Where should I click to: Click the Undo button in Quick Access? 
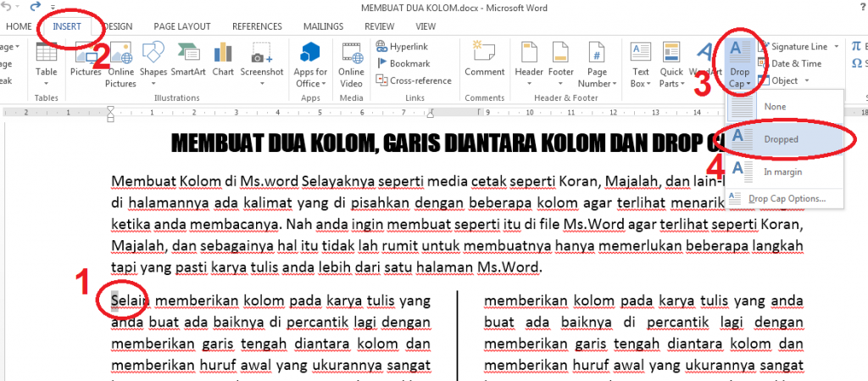coord(7,7)
